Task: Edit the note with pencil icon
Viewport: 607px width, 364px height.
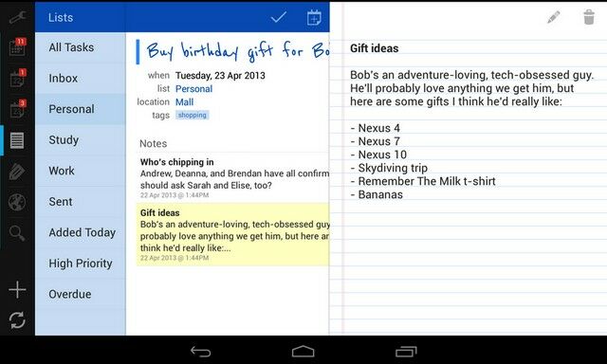Action: pyautogui.click(x=554, y=17)
